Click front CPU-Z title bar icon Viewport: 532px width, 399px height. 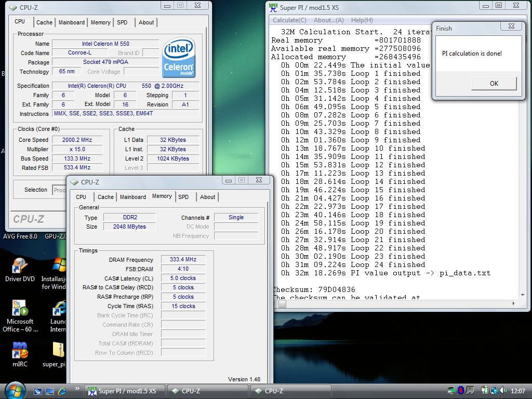point(74,182)
